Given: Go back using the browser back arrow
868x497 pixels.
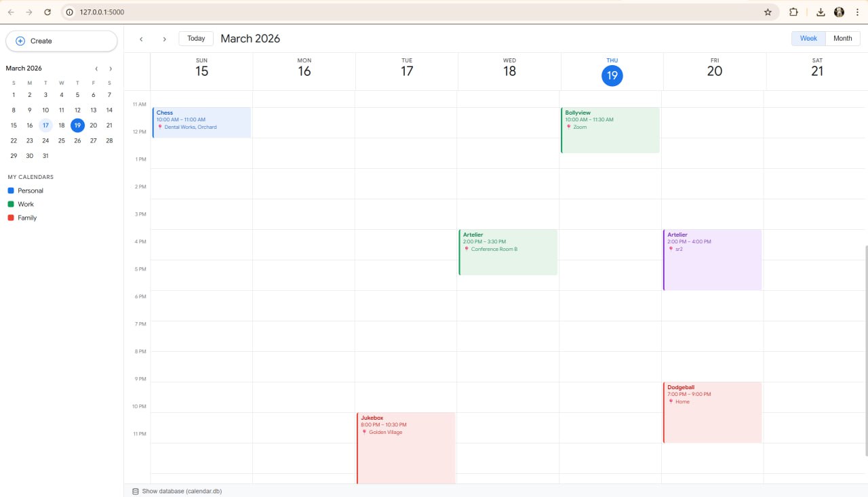Looking at the screenshot, I should coord(11,12).
